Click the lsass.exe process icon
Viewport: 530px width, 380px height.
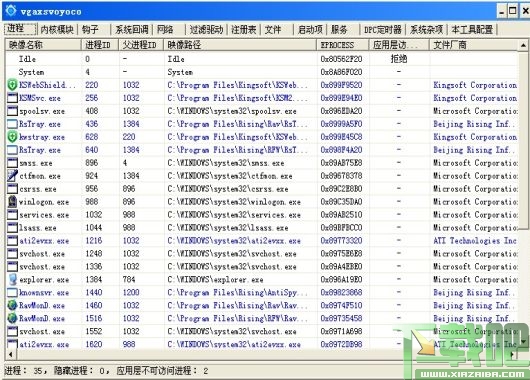pyautogui.click(x=12, y=228)
